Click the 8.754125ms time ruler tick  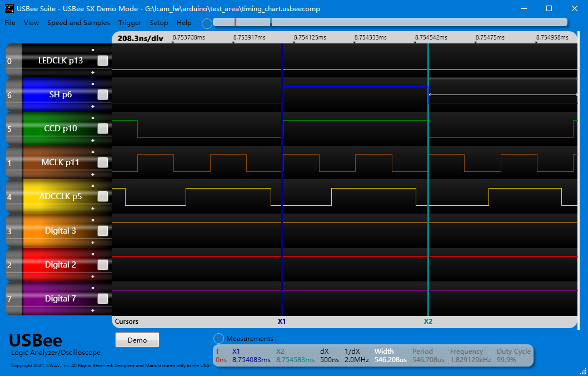click(x=310, y=37)
